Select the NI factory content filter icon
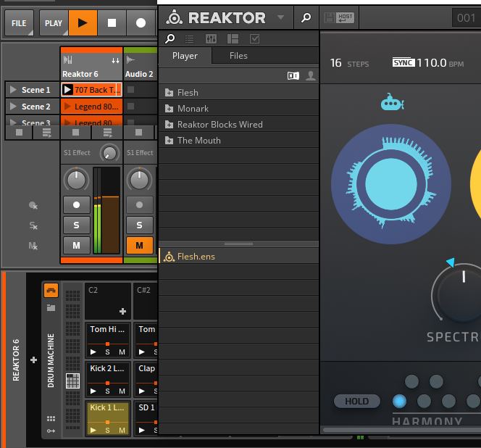Screen dimensions: 481x448 [293, 75]
